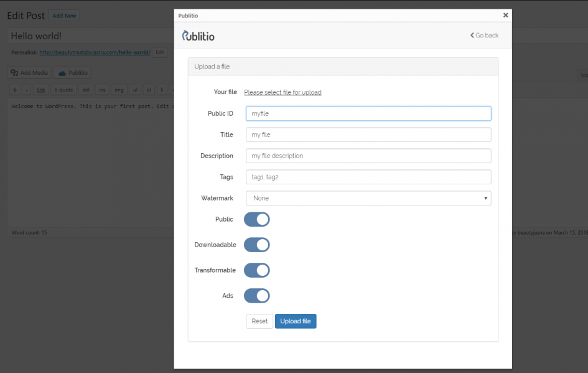Click the Hello world! post title field
Image resolution: width=588 pixels, height=373 pixels.
click(90, 36)
